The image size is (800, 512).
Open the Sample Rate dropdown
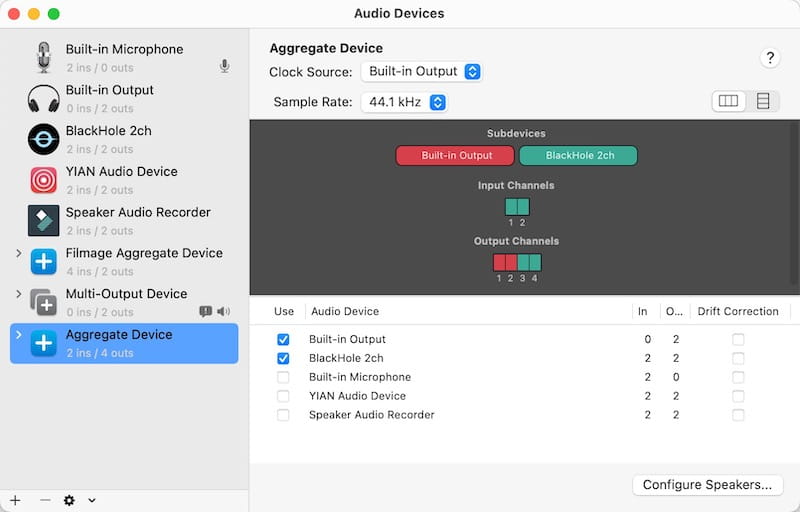coord(404,102)
